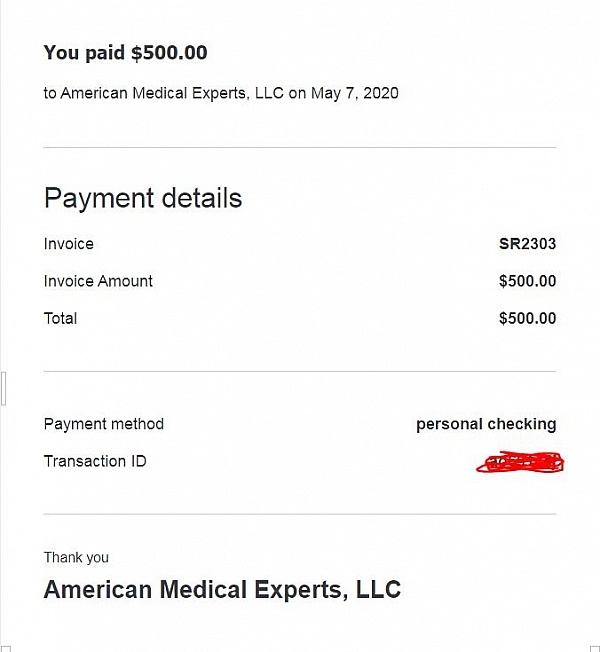Click the red scribbled Transaction ID redaction

tap(520, 462)
